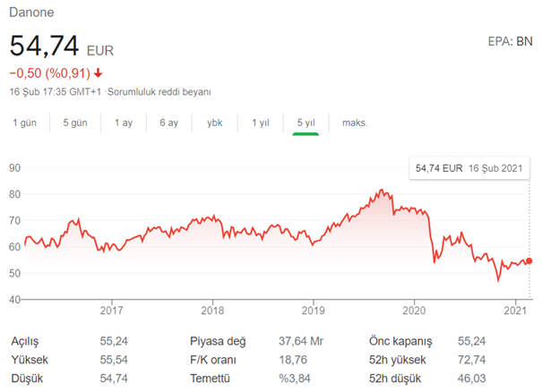
Task: Show the maks. full history range
Action: [x=355, y=123]
